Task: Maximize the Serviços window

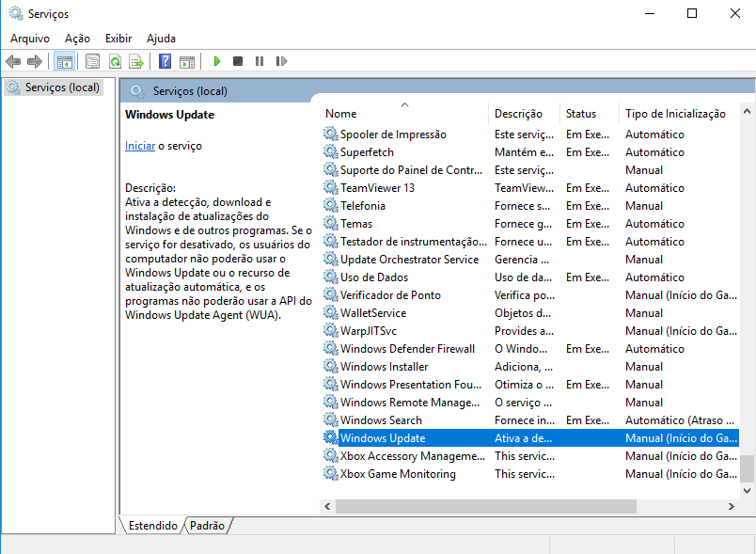Action: point(692,13)
